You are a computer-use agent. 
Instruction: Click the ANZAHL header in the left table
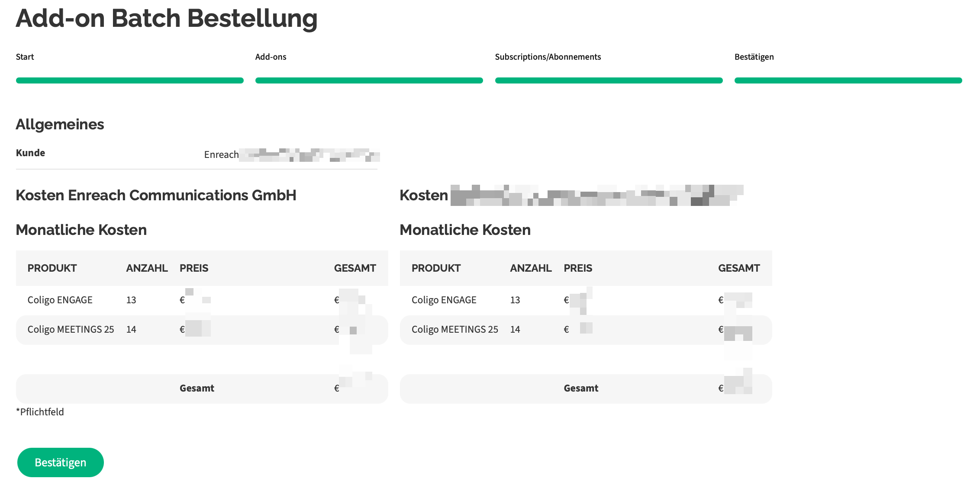click(147, 268)
